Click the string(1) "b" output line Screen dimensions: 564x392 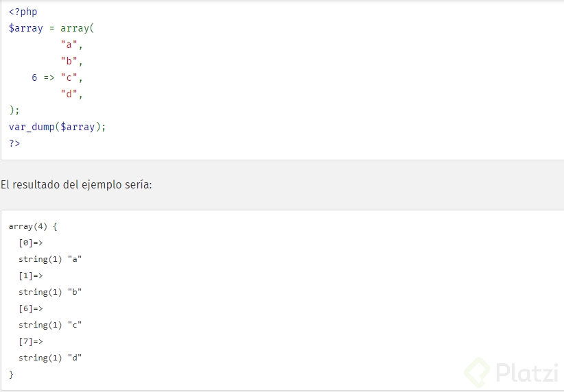tap(50, 292)
